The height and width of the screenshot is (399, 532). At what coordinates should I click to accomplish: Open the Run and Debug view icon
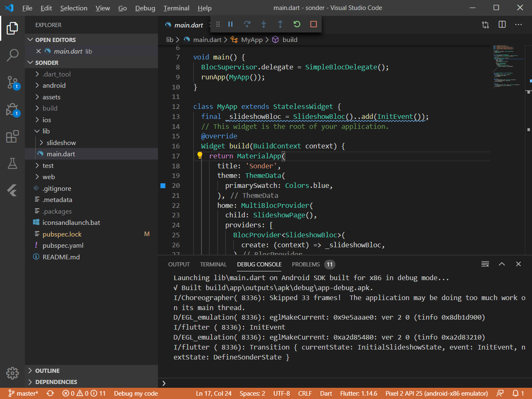12,110
